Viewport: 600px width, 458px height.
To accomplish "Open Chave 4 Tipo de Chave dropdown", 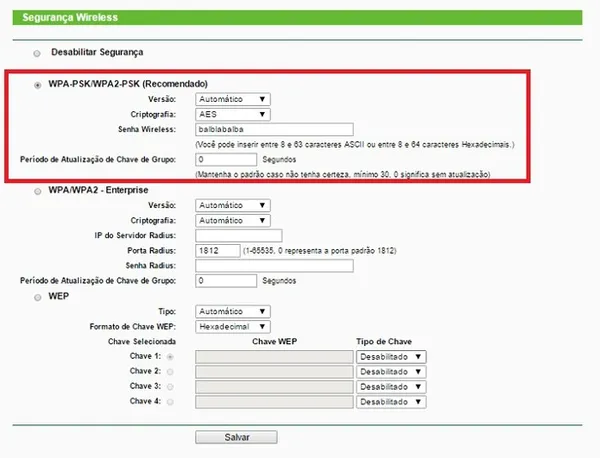I will pyautogui.click(x=391, y=402).
